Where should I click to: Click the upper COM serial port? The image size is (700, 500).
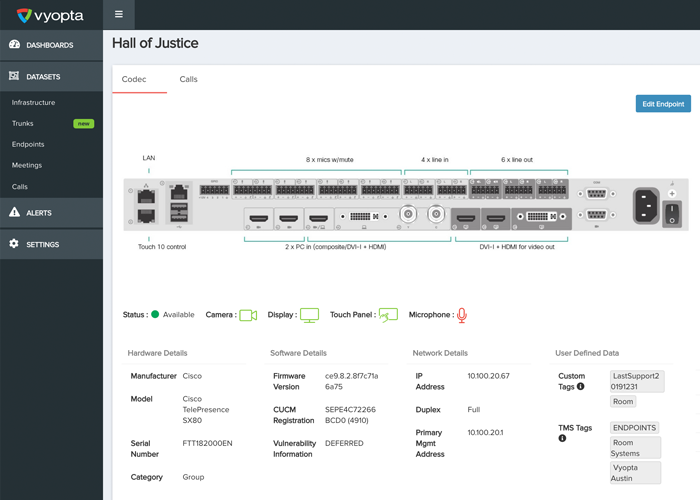(597, 194)
